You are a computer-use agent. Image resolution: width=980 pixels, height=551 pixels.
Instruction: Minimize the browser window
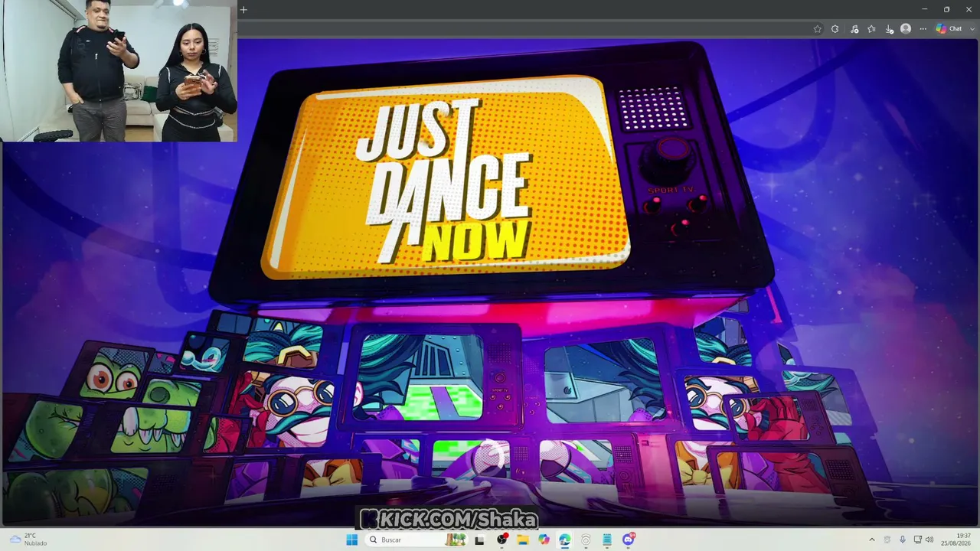tap(924, 10)
